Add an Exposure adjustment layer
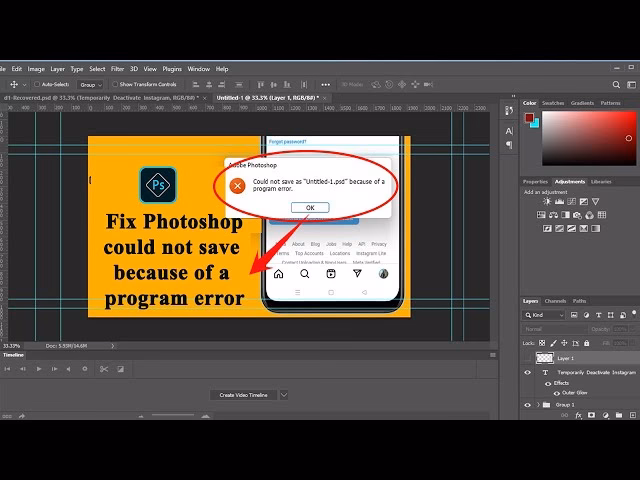640x480 pixels. click(584, 201)
